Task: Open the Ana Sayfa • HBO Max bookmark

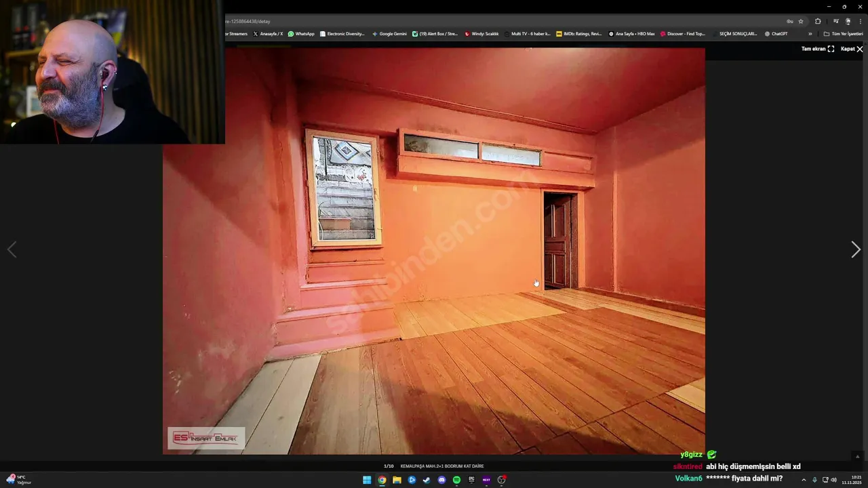Action: [631, 33]
